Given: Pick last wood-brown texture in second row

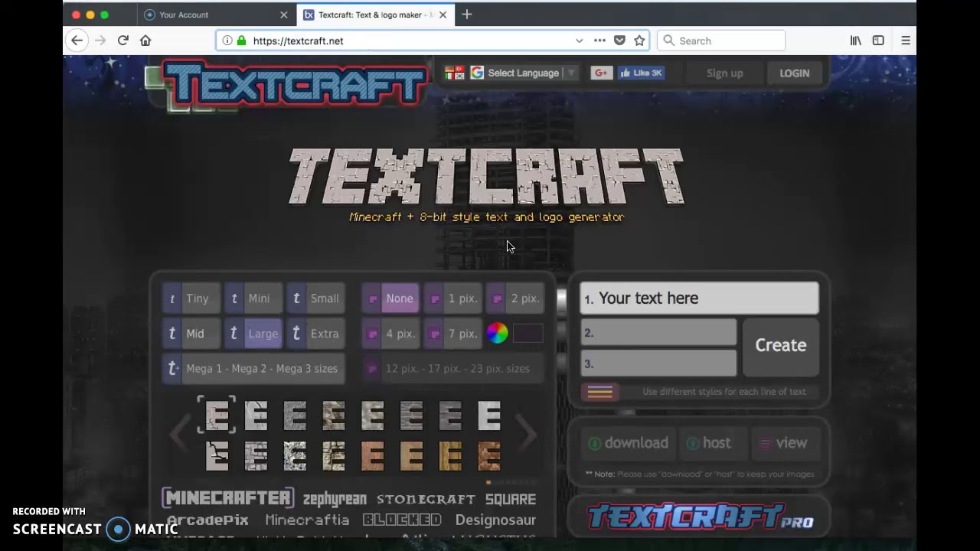Looking at the screenshot, I should pyautogui.click(x=489, y=455).
